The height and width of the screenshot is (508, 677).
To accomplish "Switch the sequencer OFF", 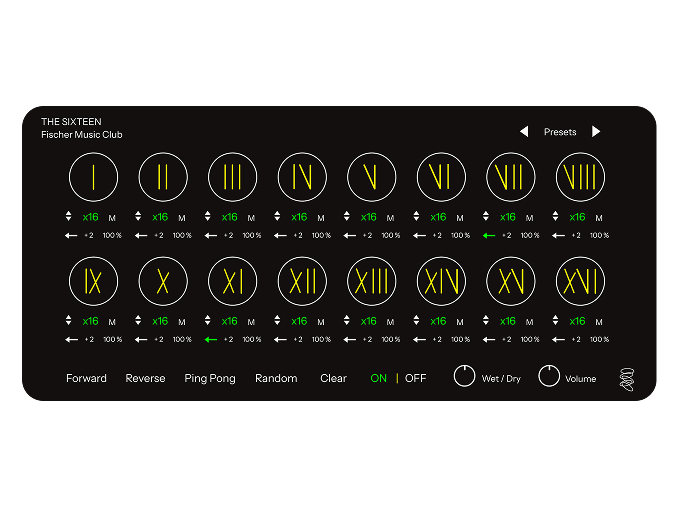I will [x=415, y=378].
